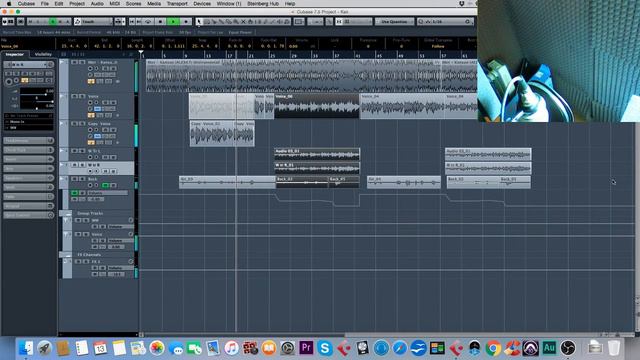This screenshot has width=640, height=360.
Task: Toggle the Cycle loop button
Action: 148,21
